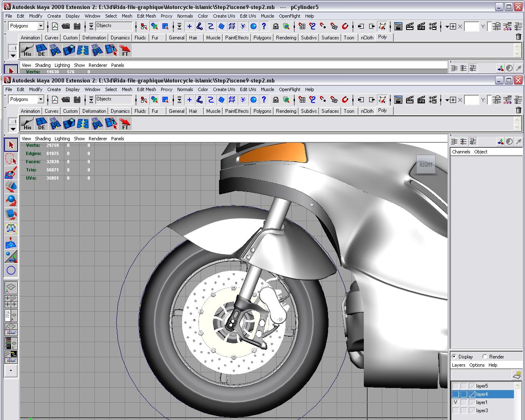The image size is (525, 420).
Task: Click the DE shelf button in front window
Action: (x=41, y=123)
